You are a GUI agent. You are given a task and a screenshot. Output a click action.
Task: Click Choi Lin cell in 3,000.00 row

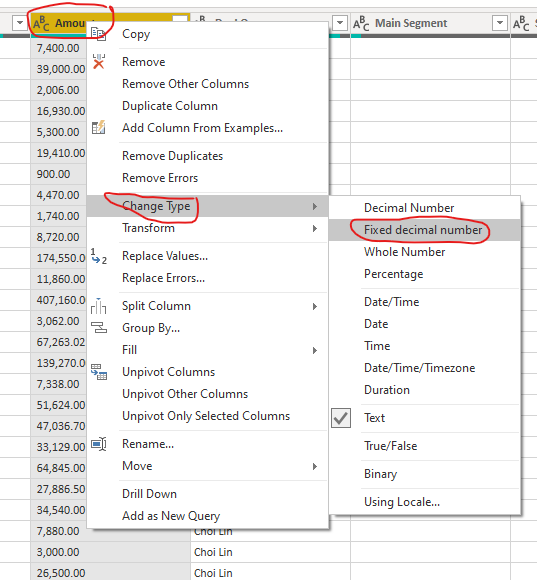coord(270,552)
